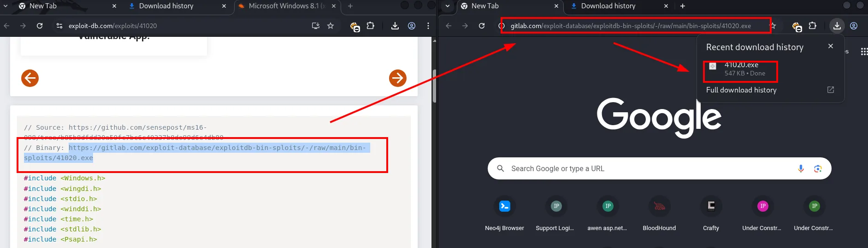Screen dimensions: 868x248
Task: Close New Tab in right browser window
Action: click(x=556, y=6)
